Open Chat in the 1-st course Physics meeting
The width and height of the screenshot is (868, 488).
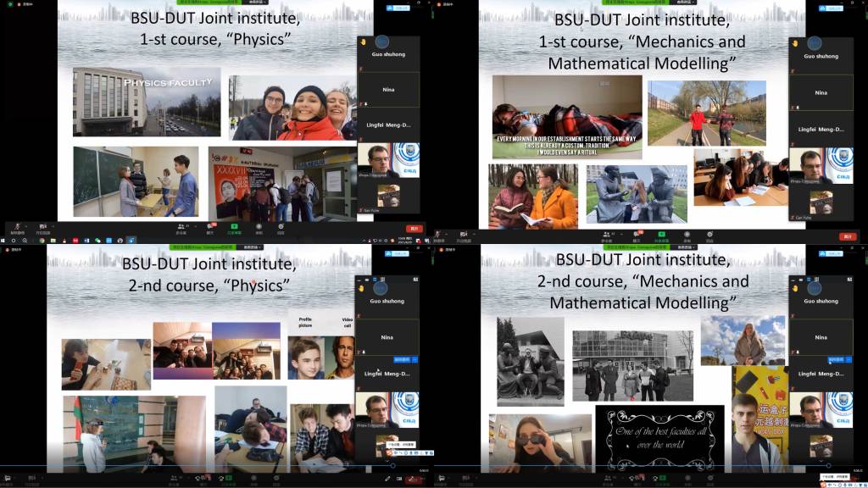coord(209,228)
